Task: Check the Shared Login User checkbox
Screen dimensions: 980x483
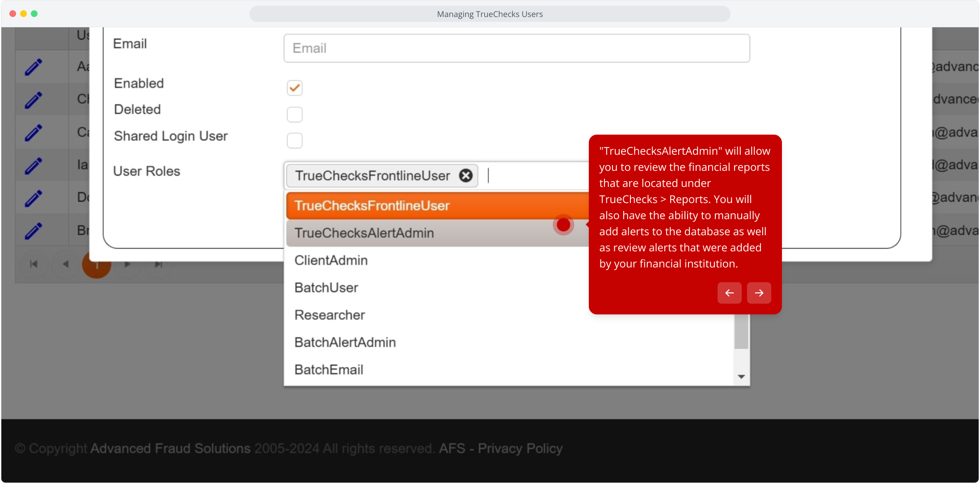Action: click(x=295, y=140)
